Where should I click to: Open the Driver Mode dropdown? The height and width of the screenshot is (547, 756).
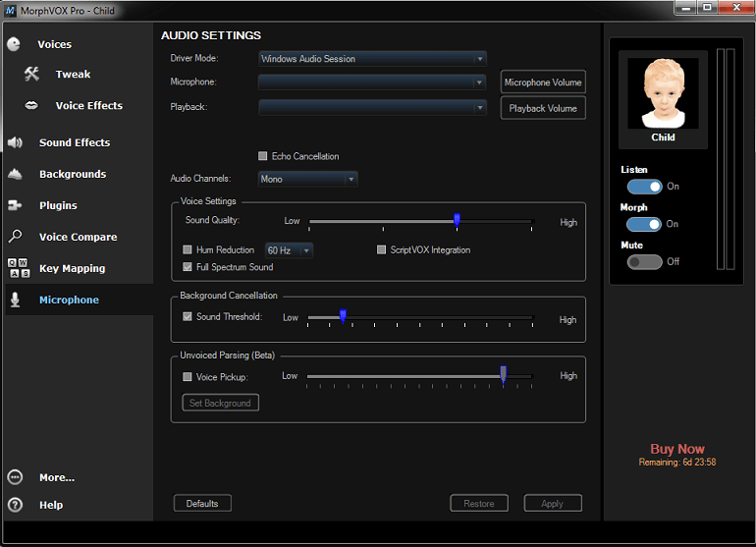click(372, 59)
